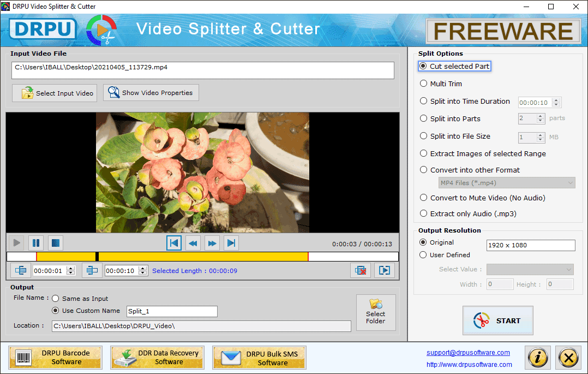Jump to start of video
This screenshot has width=588, height=374.
coord(174,243)
